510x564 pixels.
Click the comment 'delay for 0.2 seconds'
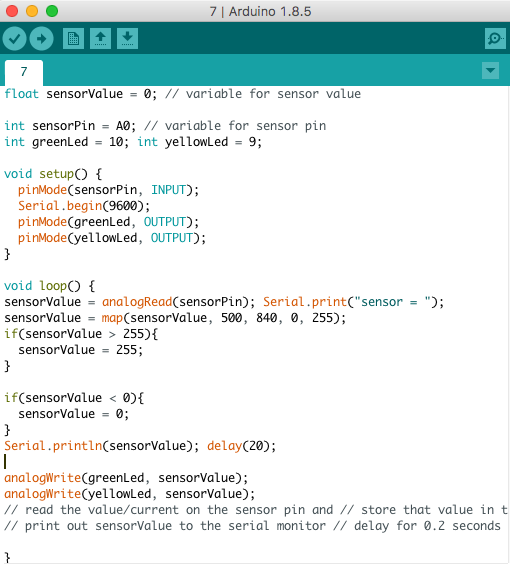click(427, 526)
